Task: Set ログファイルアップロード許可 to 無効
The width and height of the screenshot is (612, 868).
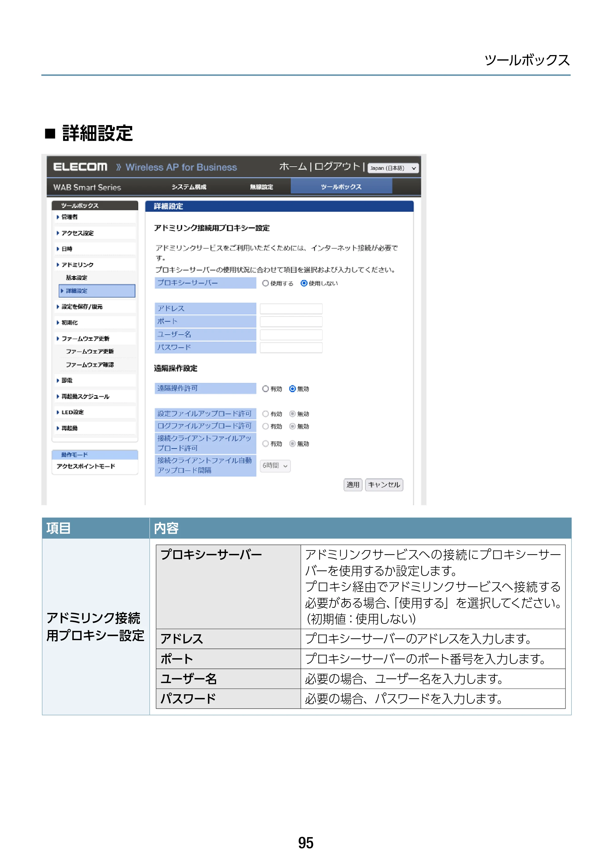Action: coord(293,426)
